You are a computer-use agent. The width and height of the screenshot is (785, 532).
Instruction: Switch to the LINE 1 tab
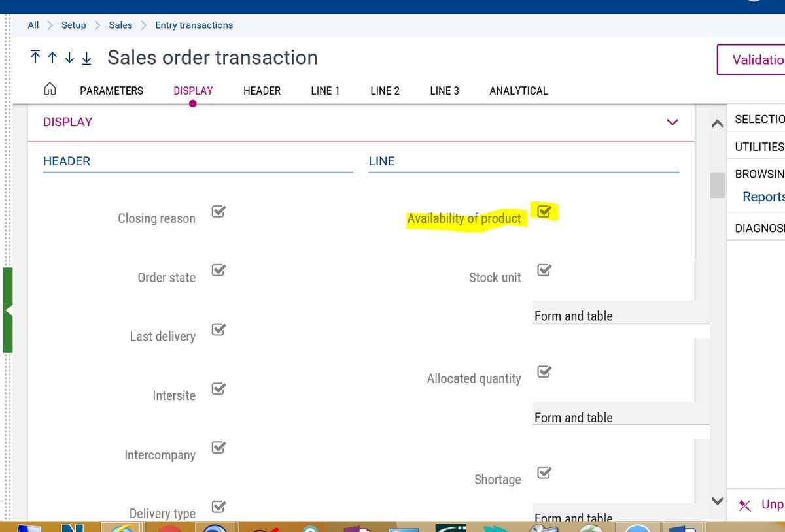[x=325, y=91]
